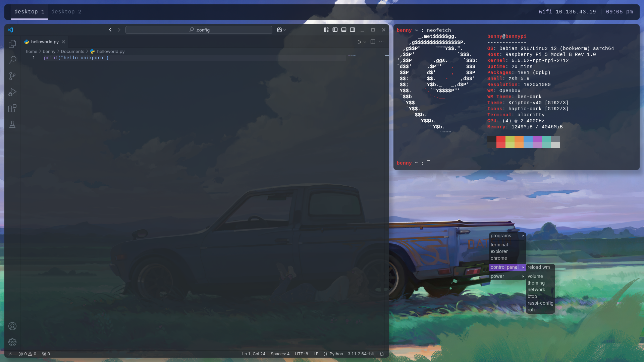Click the Ln 1, Col 24 status
The width and height of the screenshot is (644, 362).
[x=254, y=354]
